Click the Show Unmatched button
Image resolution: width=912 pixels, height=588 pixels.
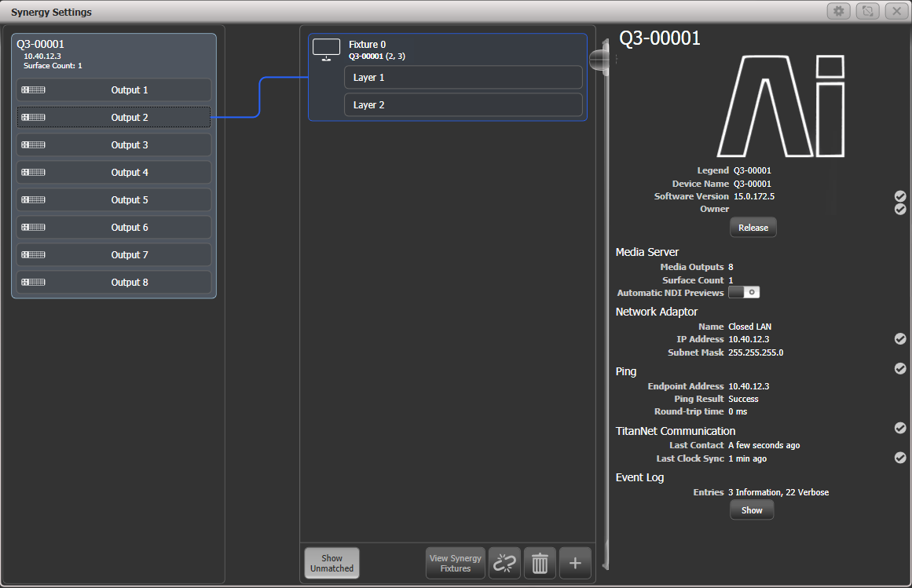[x=331, y=563]
